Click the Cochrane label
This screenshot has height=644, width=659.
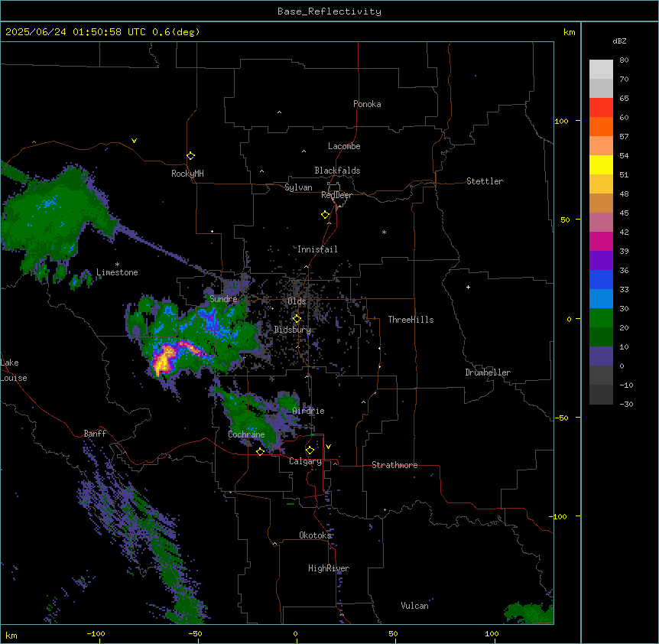[246, 434]
